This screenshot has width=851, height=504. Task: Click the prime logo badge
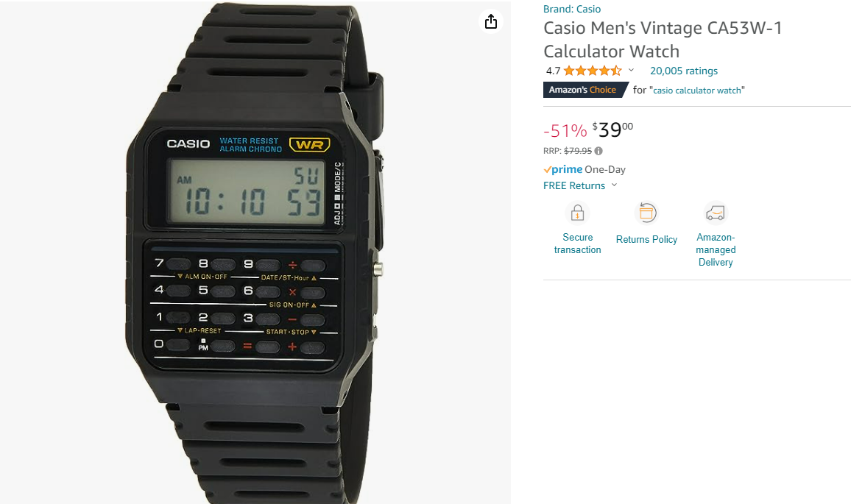coord(563,169)
